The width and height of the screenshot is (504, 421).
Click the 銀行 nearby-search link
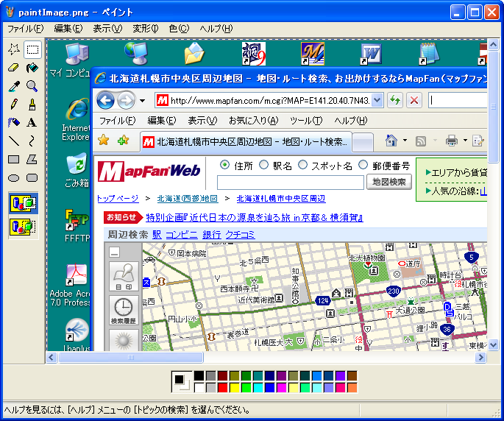[211, 235]
